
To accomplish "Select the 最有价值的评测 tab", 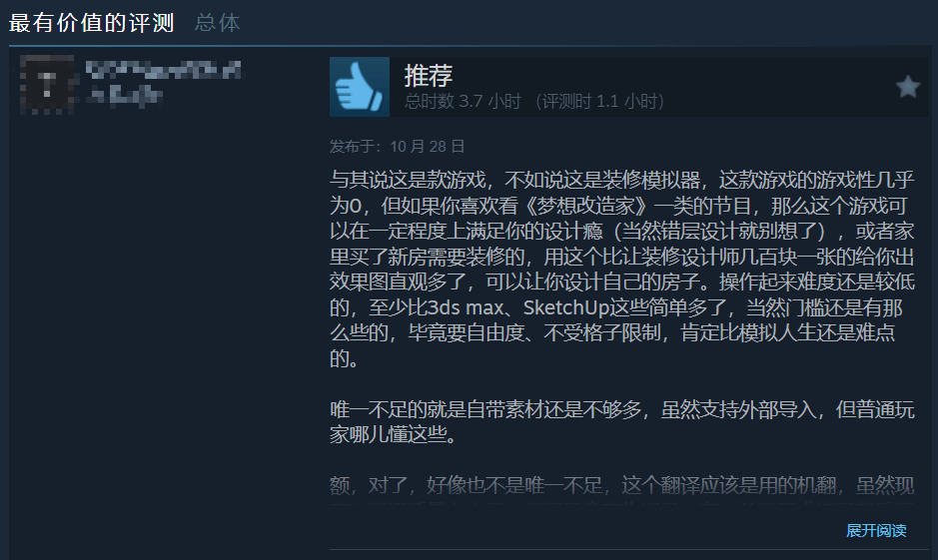I will point(92,23).
